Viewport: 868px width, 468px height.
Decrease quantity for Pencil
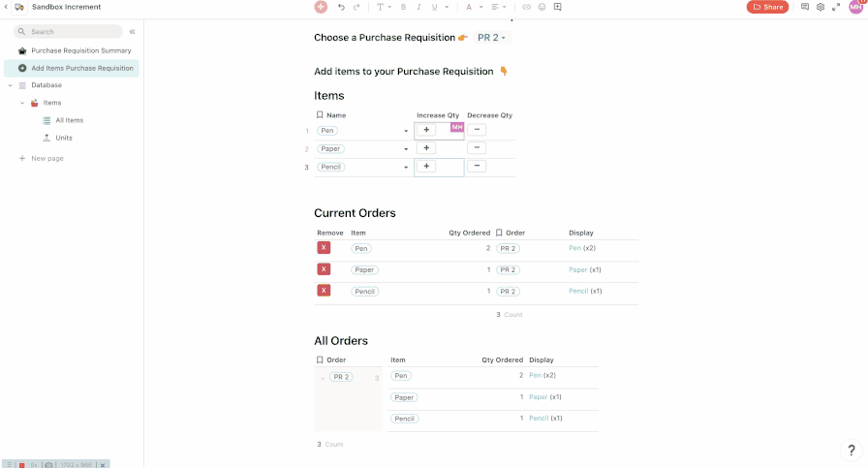(x=476, y=167)
